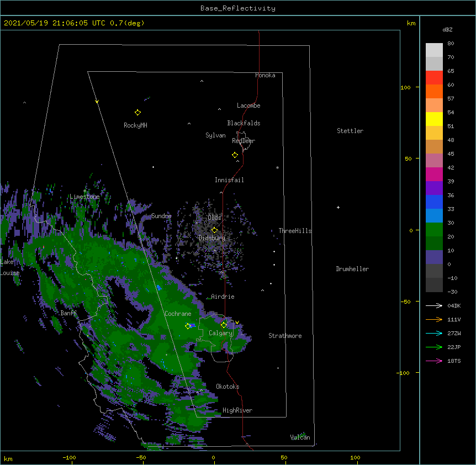
Task: Click the RedDeer city label
Action: (x=244, y=141)
